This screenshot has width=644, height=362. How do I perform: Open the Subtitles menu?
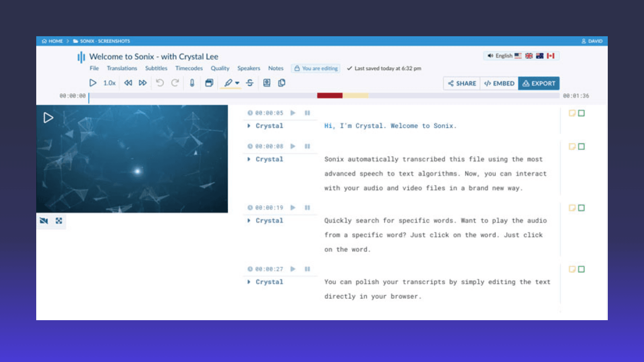(156, 68)
